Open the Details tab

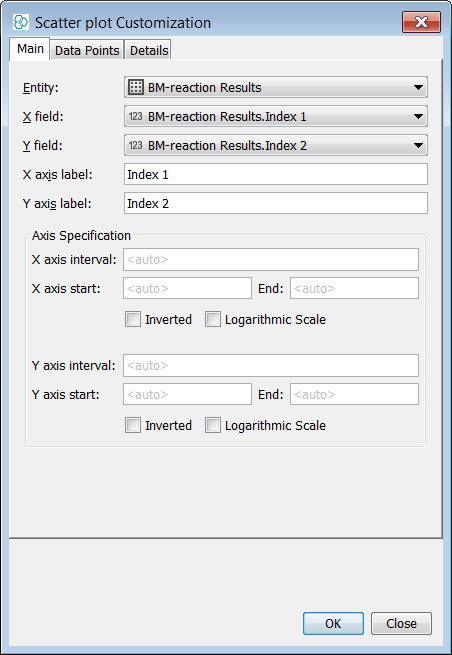pyautogui.click(x=149, y=51)
